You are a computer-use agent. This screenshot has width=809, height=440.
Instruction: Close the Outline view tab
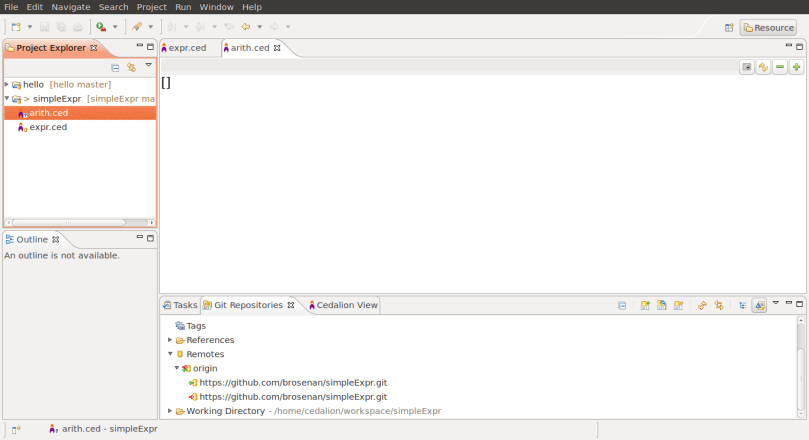click(56, 240)
